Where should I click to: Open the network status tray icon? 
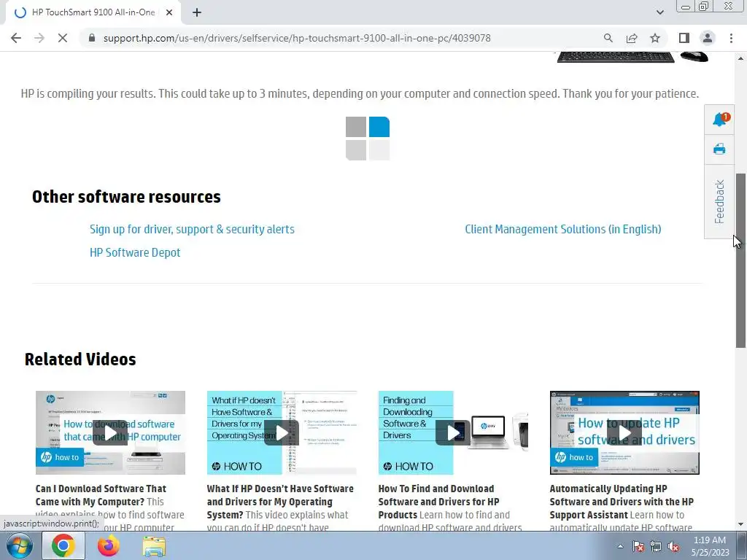coord(656,546)
